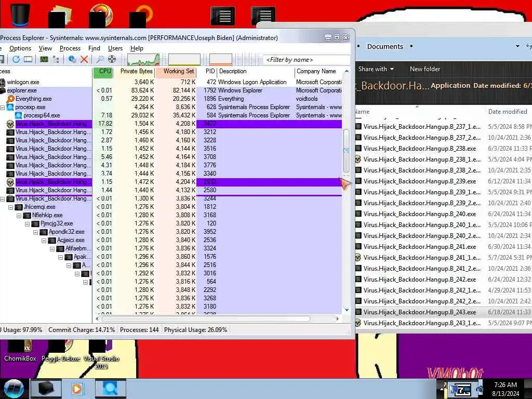
Task: Open the Trash can desktop icon
Action: click(20, 14)
